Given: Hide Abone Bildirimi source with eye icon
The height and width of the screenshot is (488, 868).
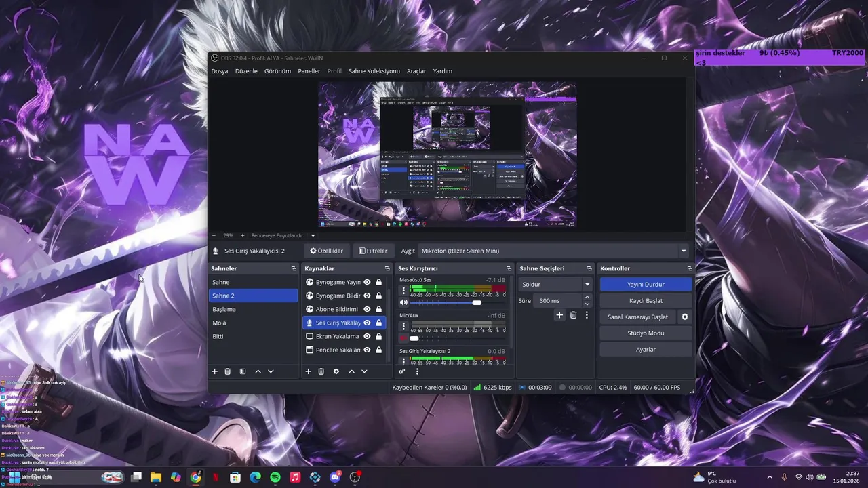Looking at the screenshot, I should coord(367,309).
